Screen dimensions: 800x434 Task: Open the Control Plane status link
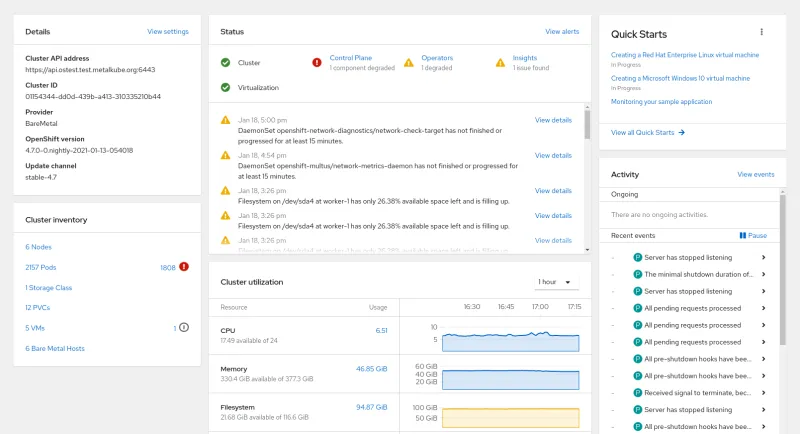coord(351,58)
